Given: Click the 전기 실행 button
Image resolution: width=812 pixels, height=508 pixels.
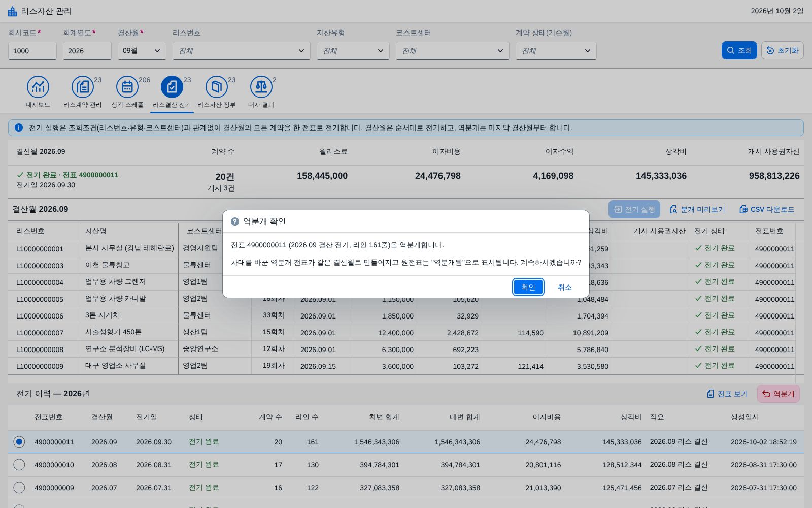Looking at the screenshot, I should pyautogui.click(x=634, y=209).
